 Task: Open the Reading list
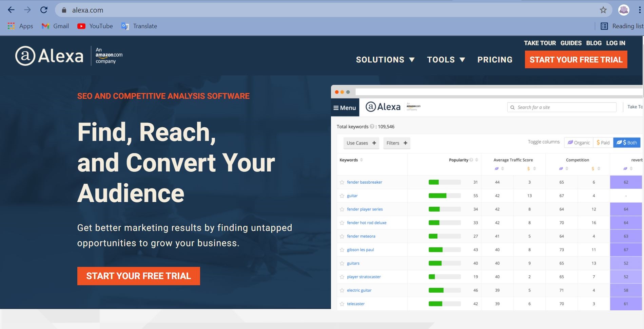[622, 26]
